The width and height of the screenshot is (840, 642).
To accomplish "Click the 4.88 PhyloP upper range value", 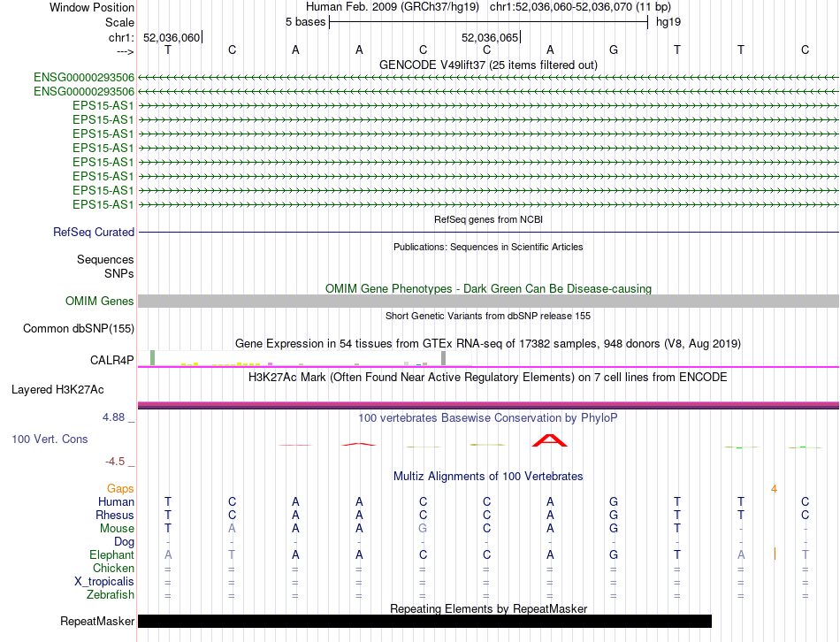I will coord(113,417).
